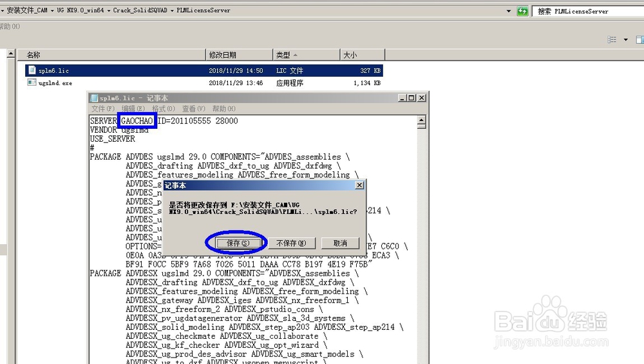Open view options dropdown arrow
The height and width of the screenshot is (364, 644).
pos(625,40)
